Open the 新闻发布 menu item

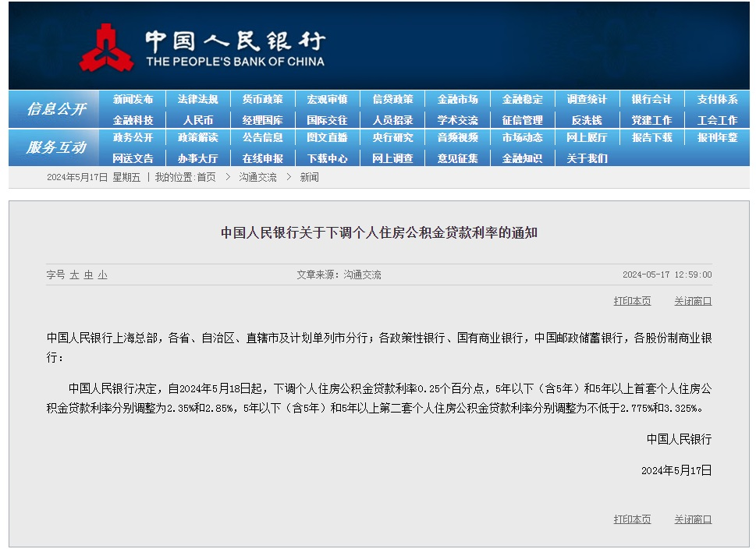coord(133,99)
